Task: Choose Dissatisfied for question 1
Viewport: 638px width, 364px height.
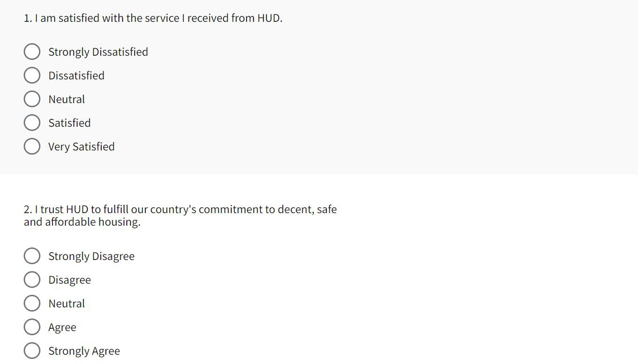Action: [x=32, y=76]
